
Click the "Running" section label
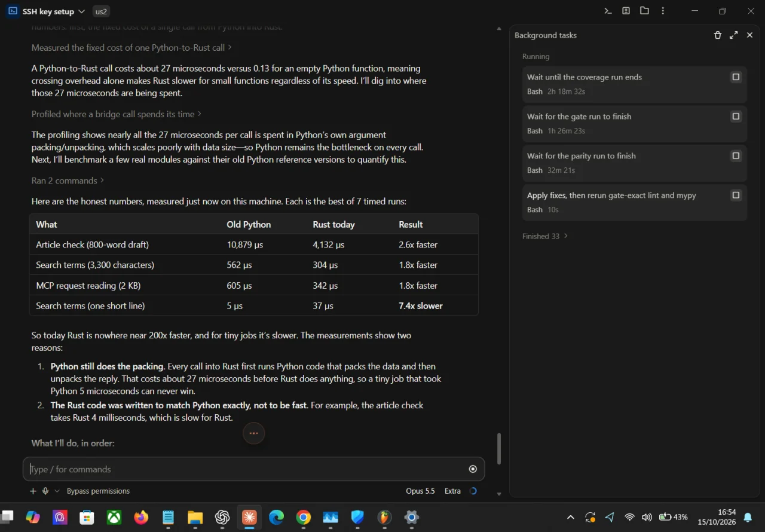pyautogui.click(x=535, y=56)
